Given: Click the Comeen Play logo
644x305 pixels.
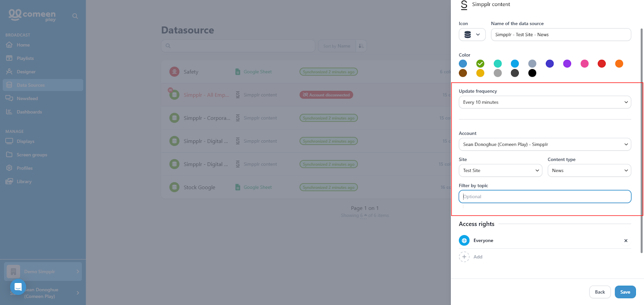Looking at the screenshot, I should pyautogui.click(x=32, y=15).
